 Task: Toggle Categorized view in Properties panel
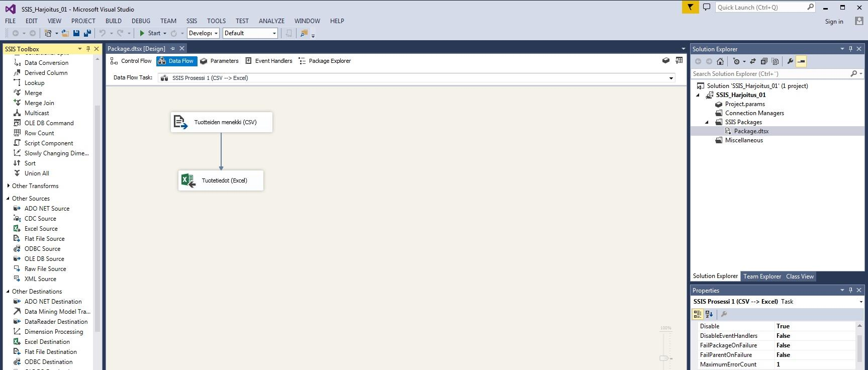(698, 314)
